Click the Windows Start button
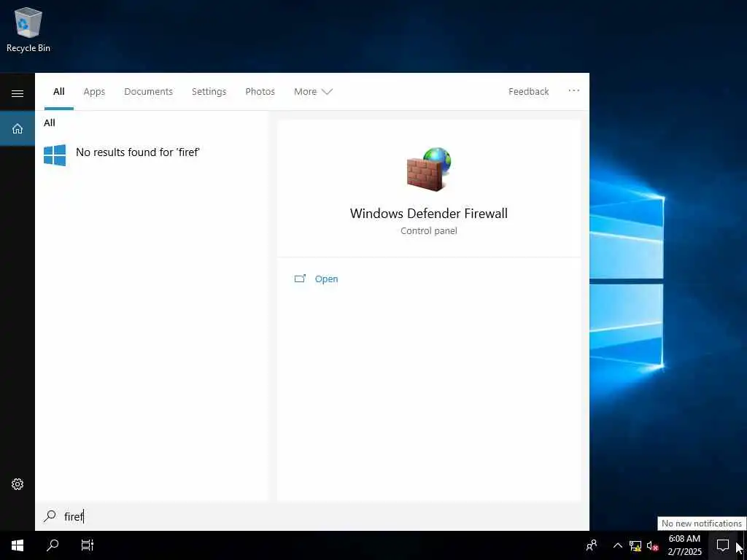The image size is (747, 560). point(18,545)
